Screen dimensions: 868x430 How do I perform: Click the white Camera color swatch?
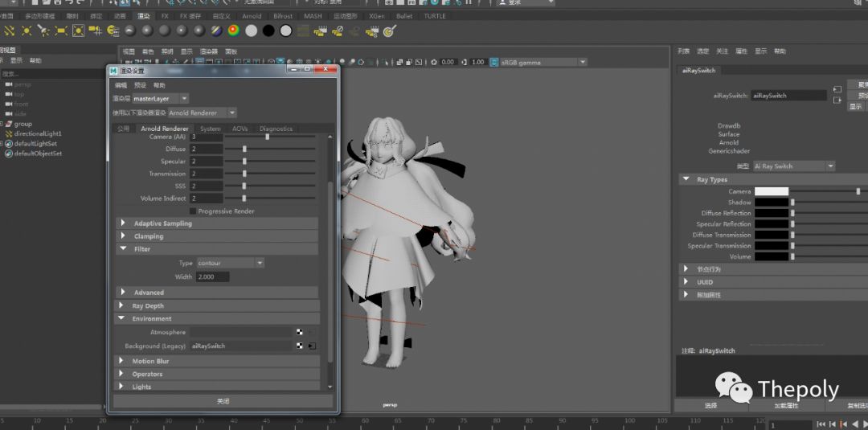771,191
